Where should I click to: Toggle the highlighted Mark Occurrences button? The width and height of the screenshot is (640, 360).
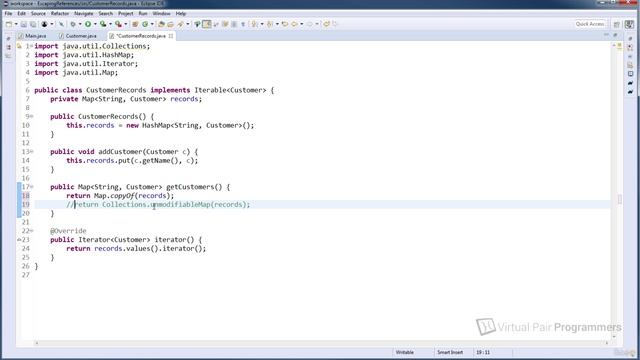click(207, 24)
